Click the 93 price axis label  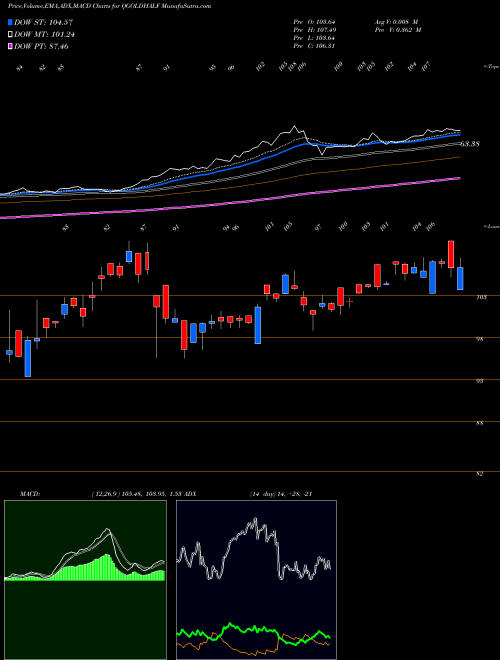[x=479, y=381]
